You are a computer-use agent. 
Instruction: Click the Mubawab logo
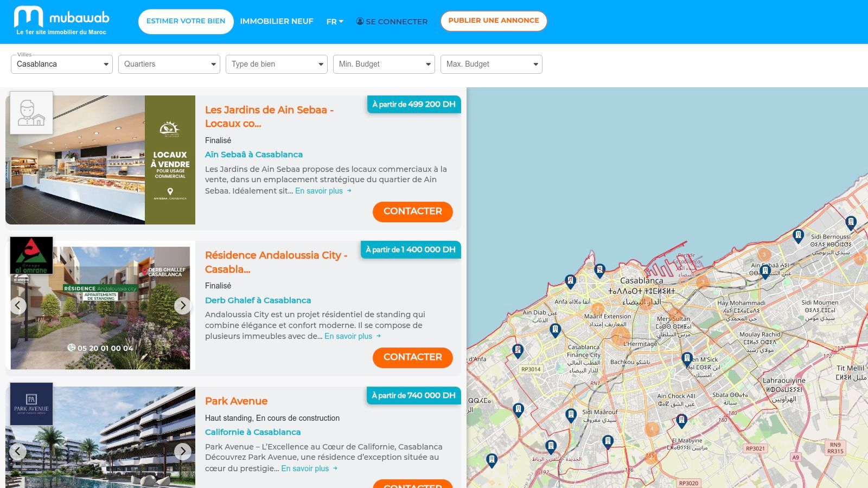61,21
